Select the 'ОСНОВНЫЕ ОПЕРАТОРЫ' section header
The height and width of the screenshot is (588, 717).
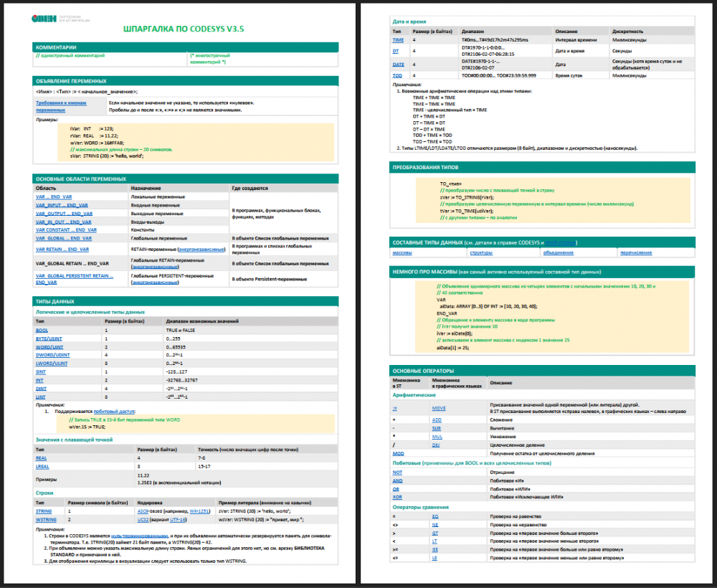(x=542, y=371)
